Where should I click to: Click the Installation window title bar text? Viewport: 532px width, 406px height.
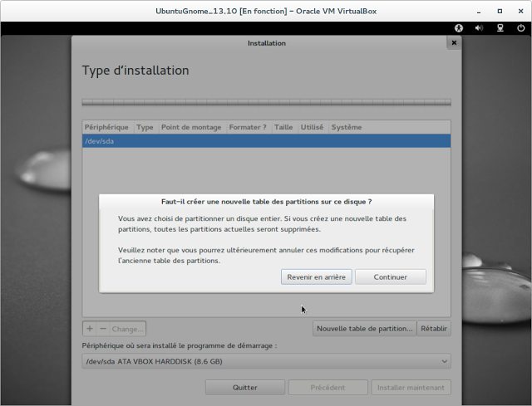[267, 43]
